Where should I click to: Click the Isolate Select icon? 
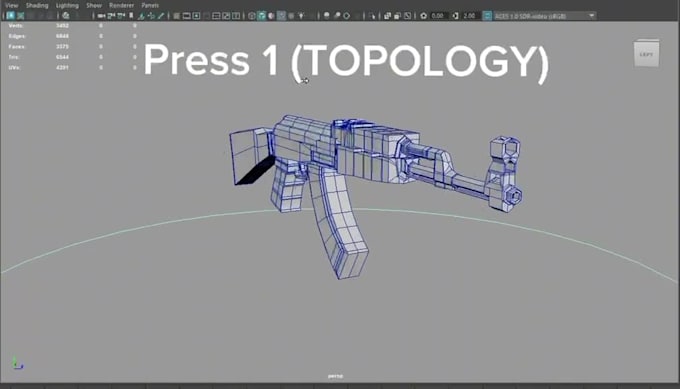[x=372, y=16]
